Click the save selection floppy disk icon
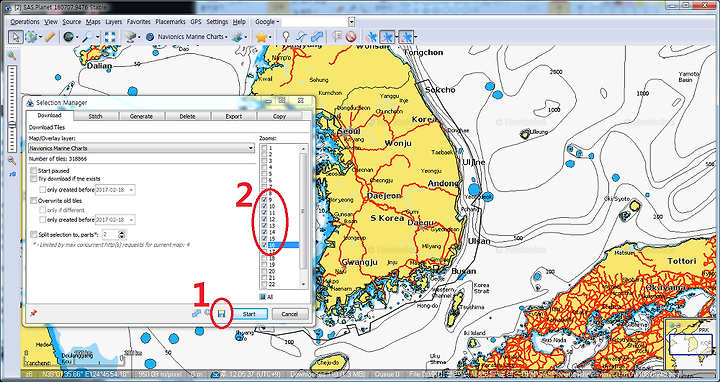Image resolution: width=720 pixels, height=382 pixels. [x=222, y=314]
